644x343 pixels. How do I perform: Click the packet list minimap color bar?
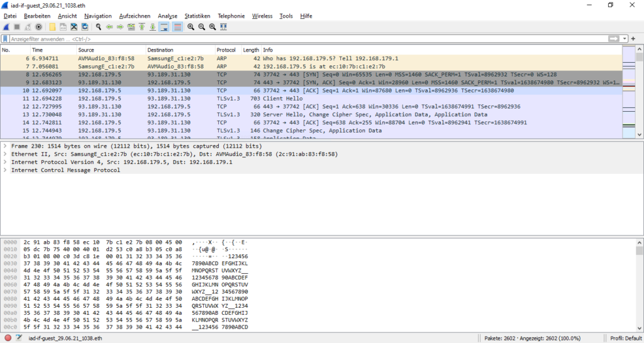pos(629,92)
